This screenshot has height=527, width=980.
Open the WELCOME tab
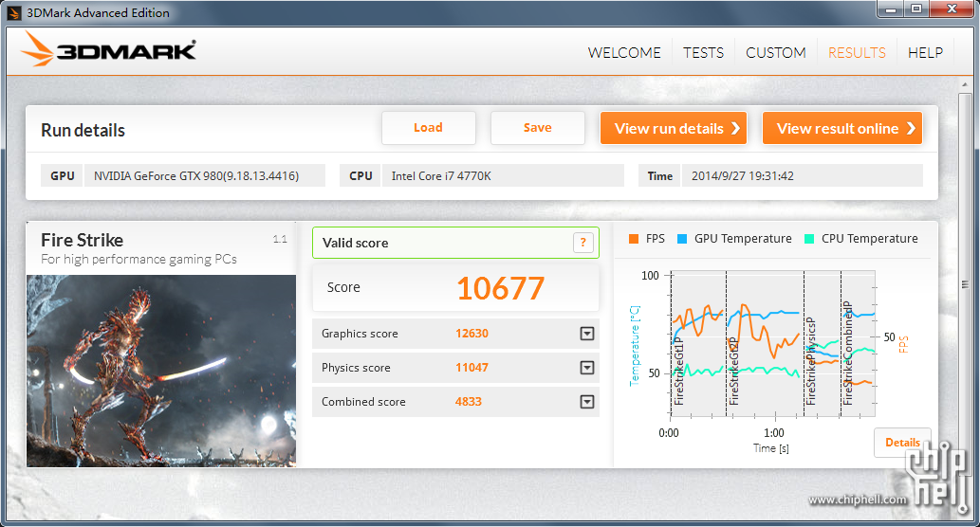click(x=623, y=53)
